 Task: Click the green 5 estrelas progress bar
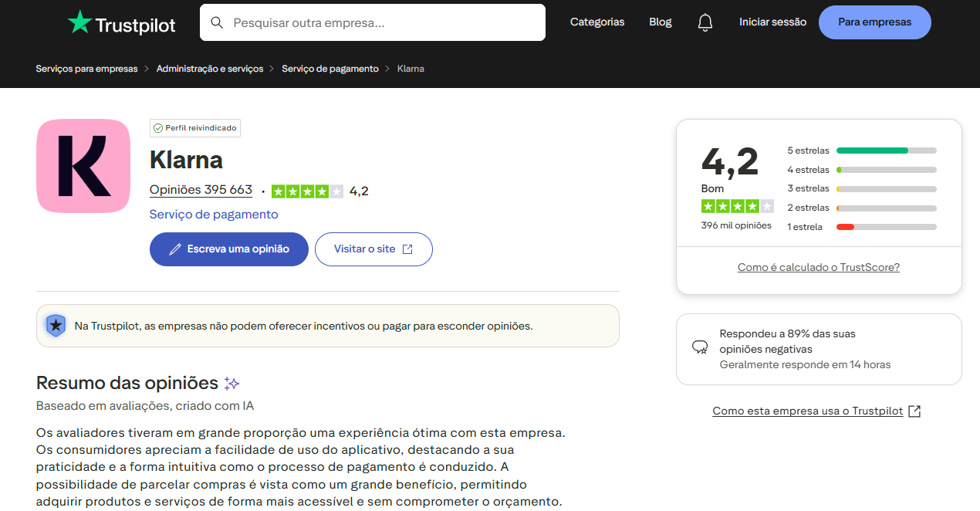pos(872,151)
